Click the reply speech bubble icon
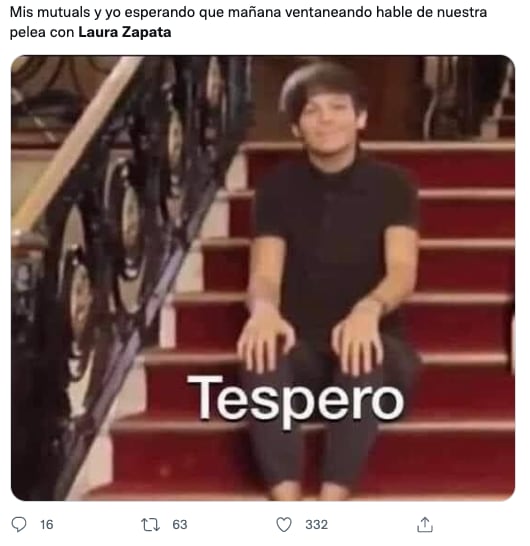 point(19,524)
